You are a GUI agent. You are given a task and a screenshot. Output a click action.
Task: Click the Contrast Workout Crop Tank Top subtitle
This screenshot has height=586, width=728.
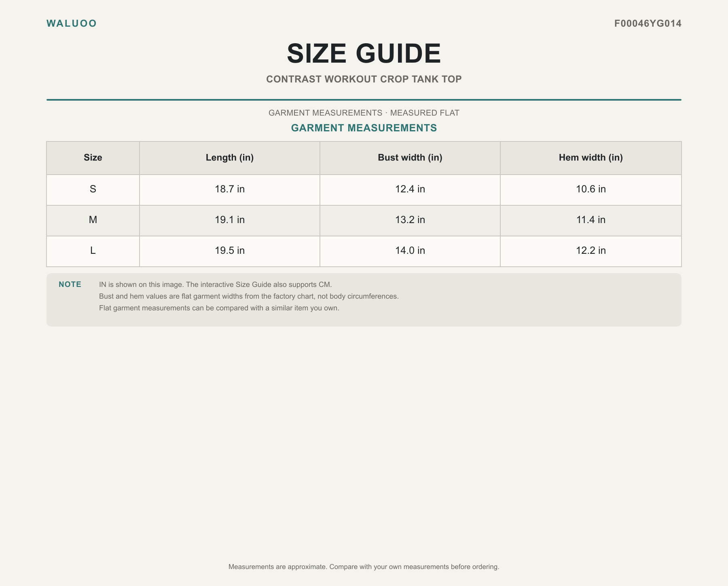pyautogui.click(x=364, y=79)
